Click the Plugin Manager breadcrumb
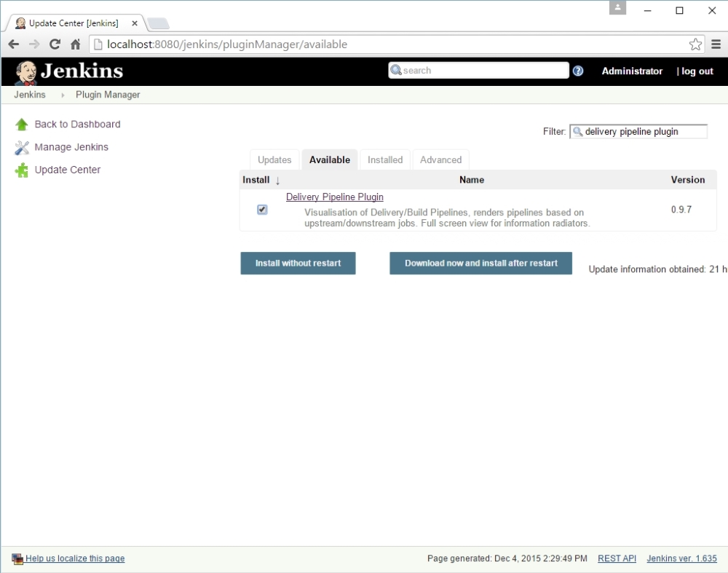 pos(108,95)
